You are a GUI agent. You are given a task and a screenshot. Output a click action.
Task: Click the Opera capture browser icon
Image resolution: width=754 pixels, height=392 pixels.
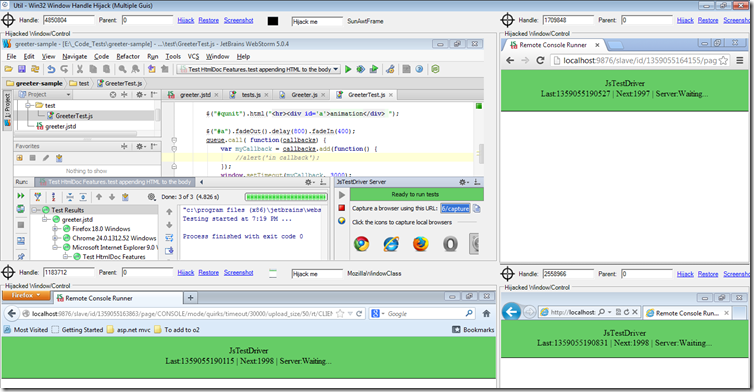point(450,244)
